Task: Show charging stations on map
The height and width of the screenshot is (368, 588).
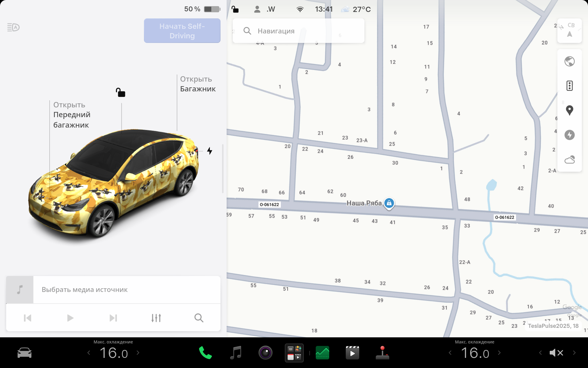Action: pyautogui.click(x=570, y=135)
